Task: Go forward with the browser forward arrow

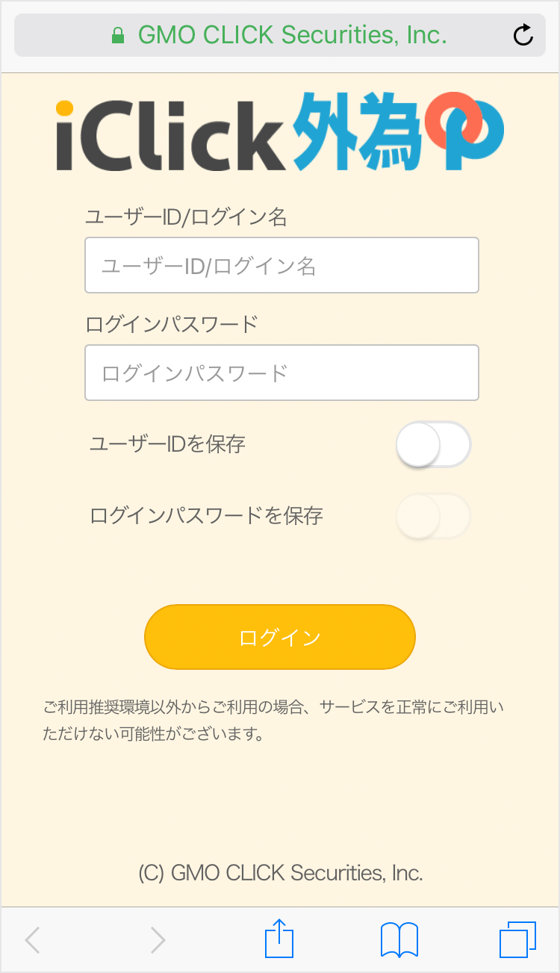Action: [x=158, y=939]
